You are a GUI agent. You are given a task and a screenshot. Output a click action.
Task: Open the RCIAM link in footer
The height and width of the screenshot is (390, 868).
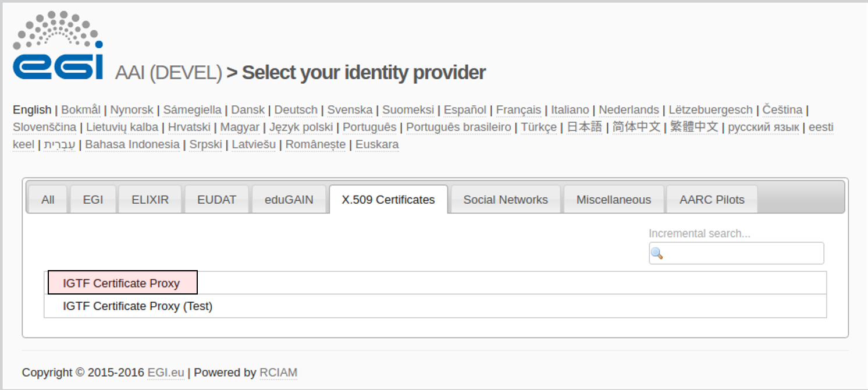coord(278,373)
